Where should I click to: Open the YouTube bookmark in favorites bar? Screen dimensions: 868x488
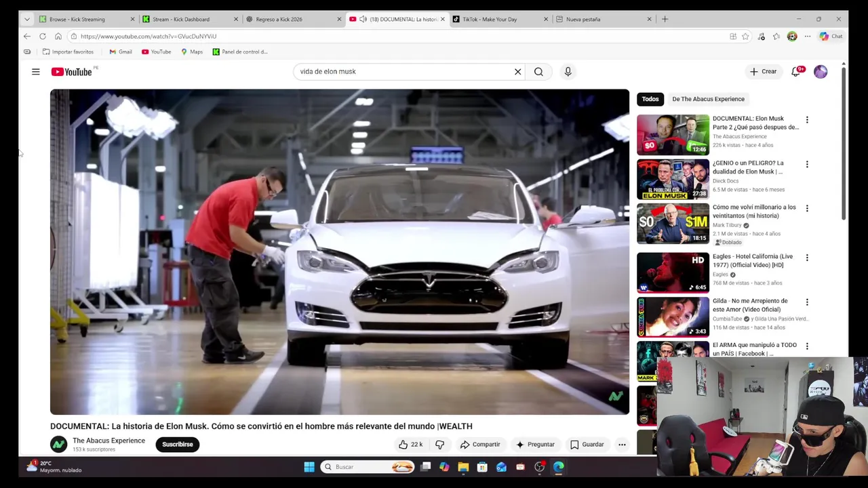156,52
